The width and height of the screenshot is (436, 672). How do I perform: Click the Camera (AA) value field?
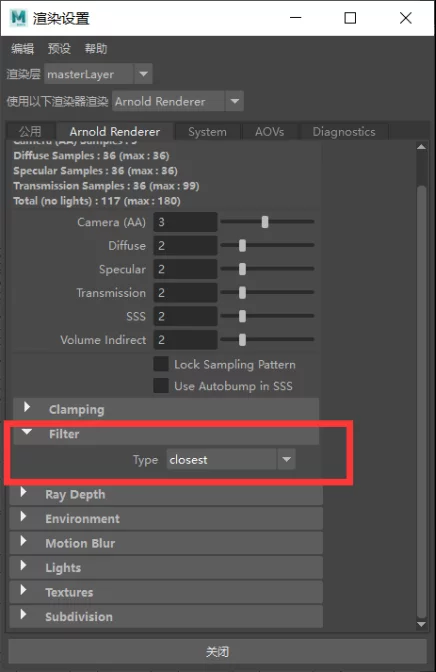click(185, 222)
